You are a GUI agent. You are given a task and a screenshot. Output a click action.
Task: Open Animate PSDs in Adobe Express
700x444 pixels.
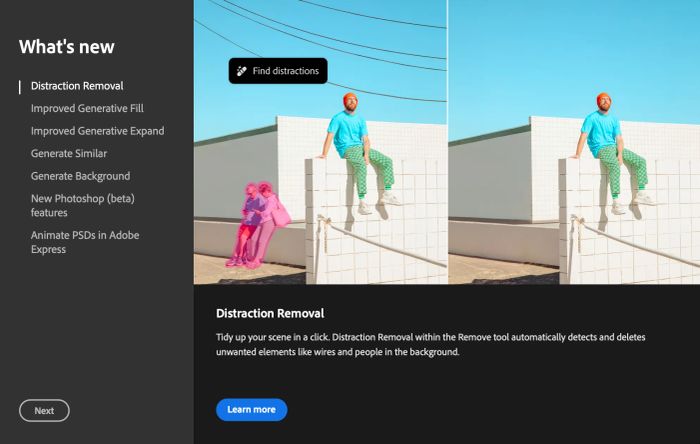(85, 242)
